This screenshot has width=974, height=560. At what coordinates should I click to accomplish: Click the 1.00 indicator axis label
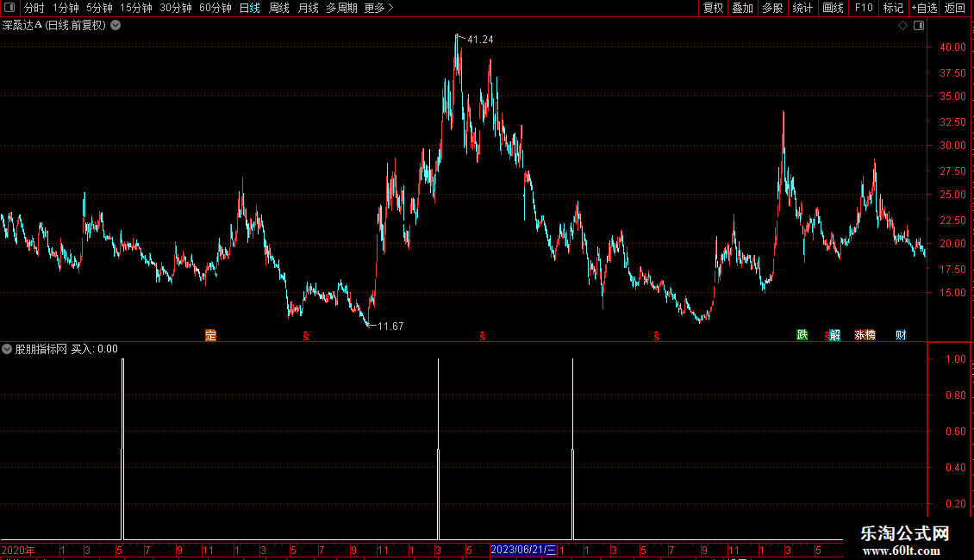pyautogui.click(x=955, y=359)
